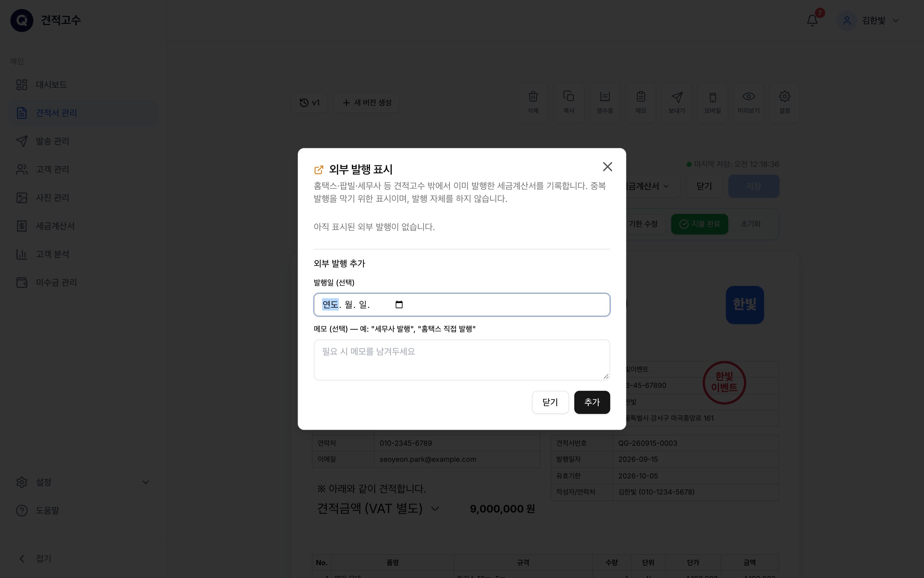
Task: Click the 삭제 trash icon
Action: pyautogui.click(x=533, y=96)
